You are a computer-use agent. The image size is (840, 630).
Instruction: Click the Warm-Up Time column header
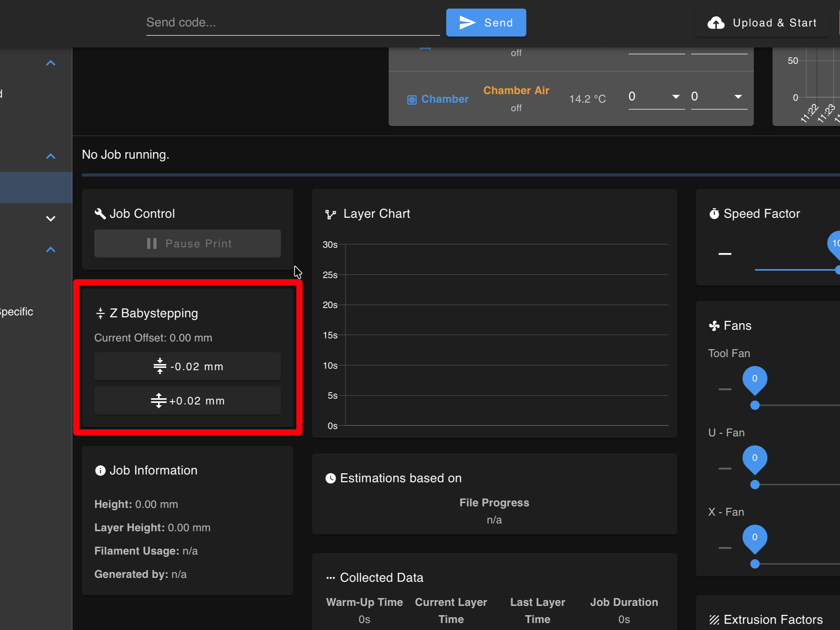coord(364,602)
